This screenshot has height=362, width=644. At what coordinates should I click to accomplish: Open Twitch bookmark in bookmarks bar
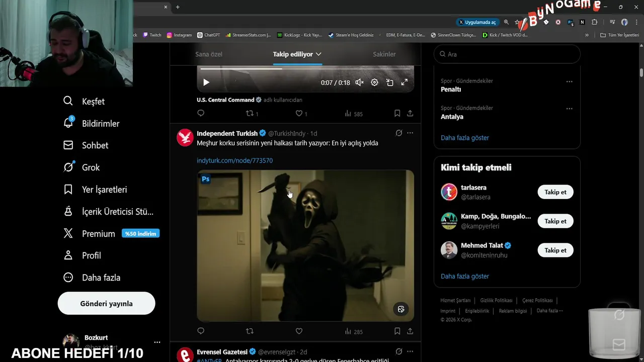152,35
